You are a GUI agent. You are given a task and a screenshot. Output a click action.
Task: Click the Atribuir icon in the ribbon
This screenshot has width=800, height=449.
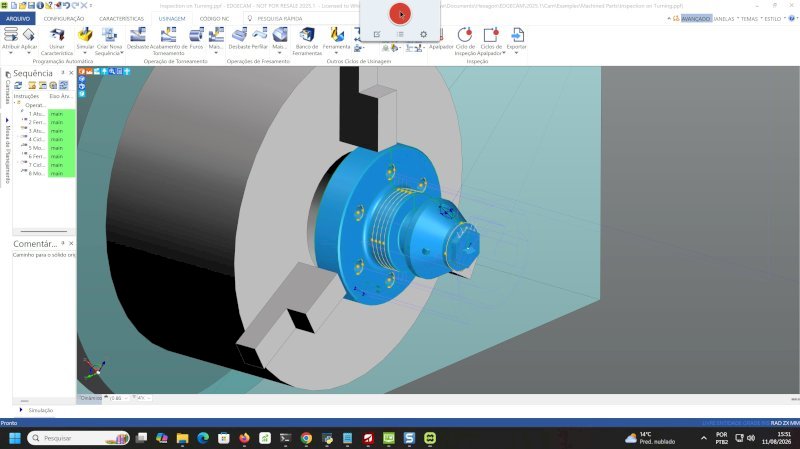[x=11, y=35]
